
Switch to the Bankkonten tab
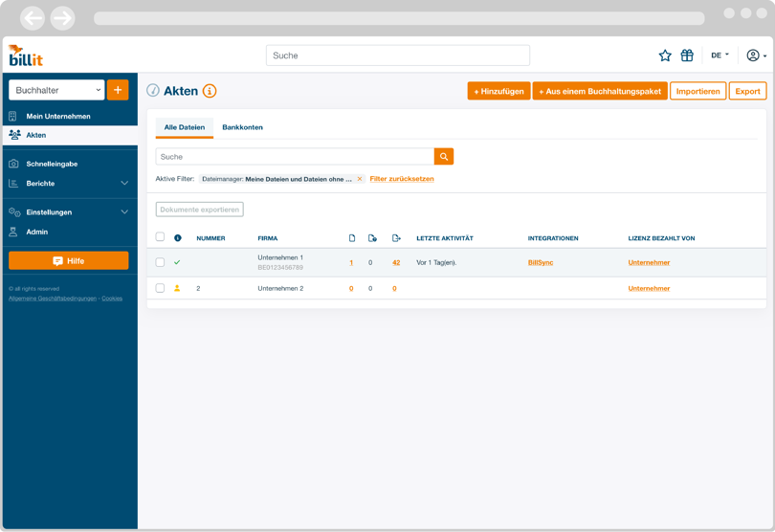click(242, 127)
